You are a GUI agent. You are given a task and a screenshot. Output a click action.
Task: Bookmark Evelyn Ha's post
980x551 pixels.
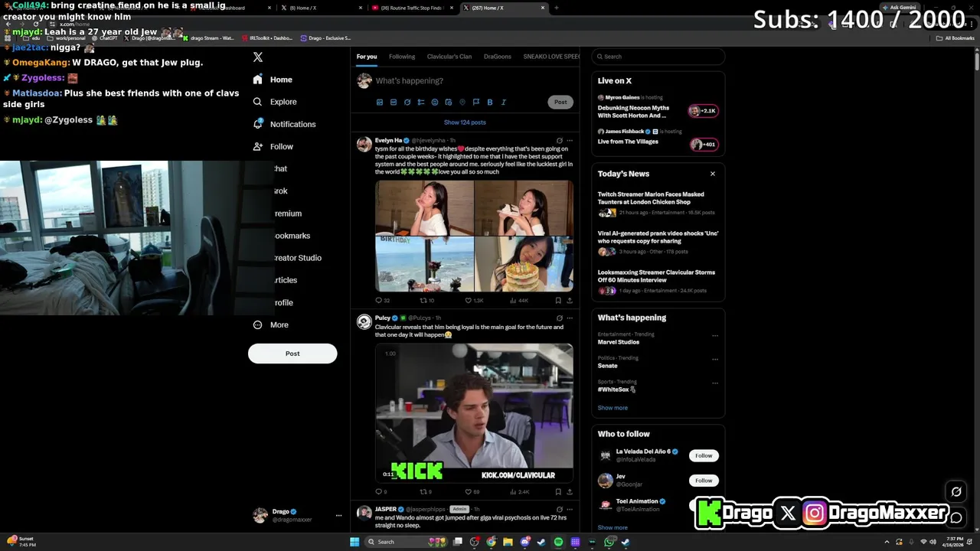click(558, 301)
